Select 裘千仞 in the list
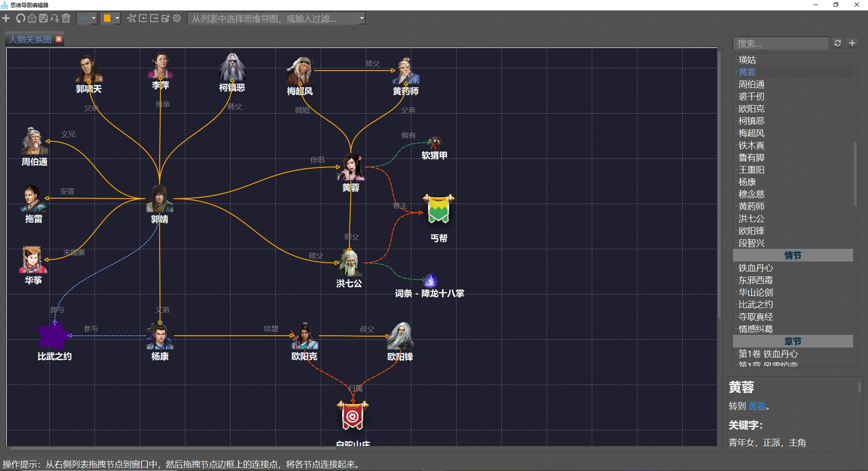868x471 pixels. coord(751,96)
